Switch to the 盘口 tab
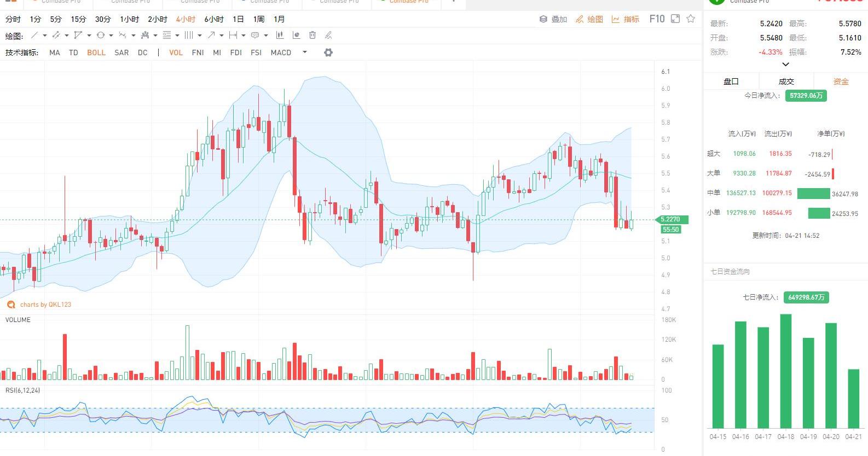Image resolution: width=868 pixels, height=456 pixels. click(x=731, y=81)
